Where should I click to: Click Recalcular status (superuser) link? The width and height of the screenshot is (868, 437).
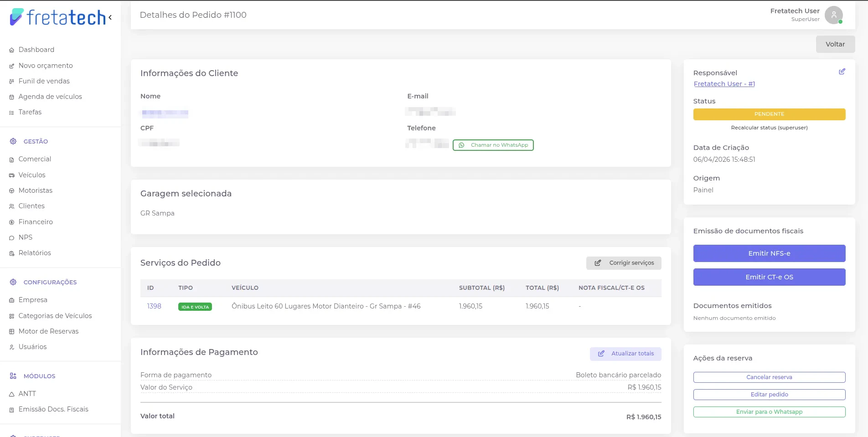(769, 128)
